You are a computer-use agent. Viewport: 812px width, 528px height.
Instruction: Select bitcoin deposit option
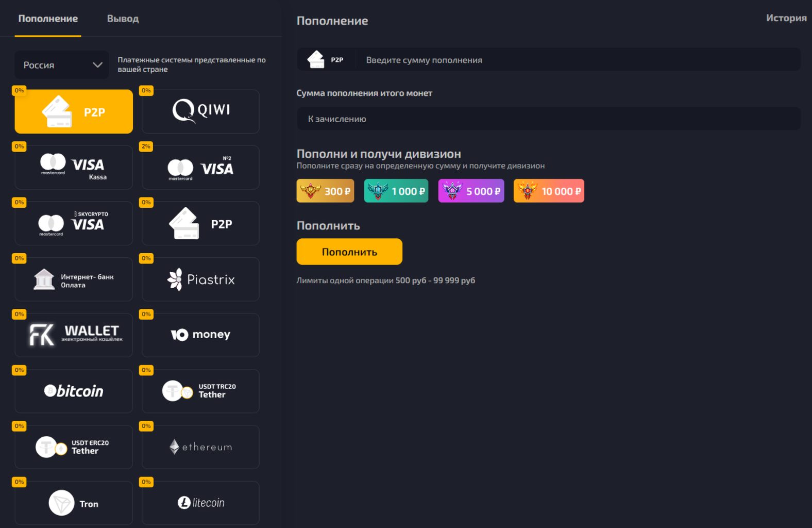(x=74, y=391)
